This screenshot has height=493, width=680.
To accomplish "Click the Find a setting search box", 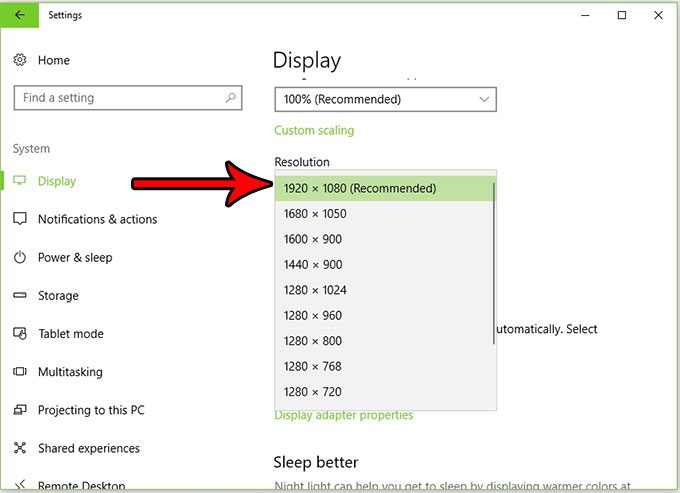I will [118, 98].
